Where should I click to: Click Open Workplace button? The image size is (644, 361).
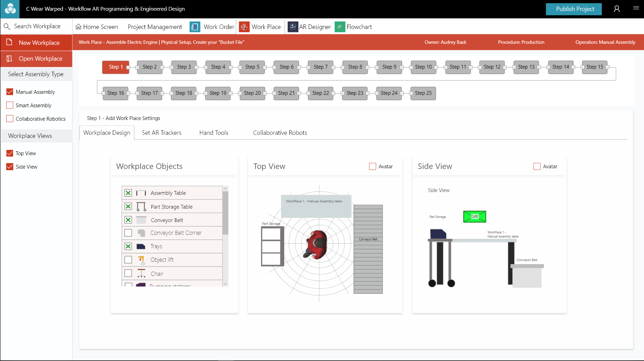(36, 59)
